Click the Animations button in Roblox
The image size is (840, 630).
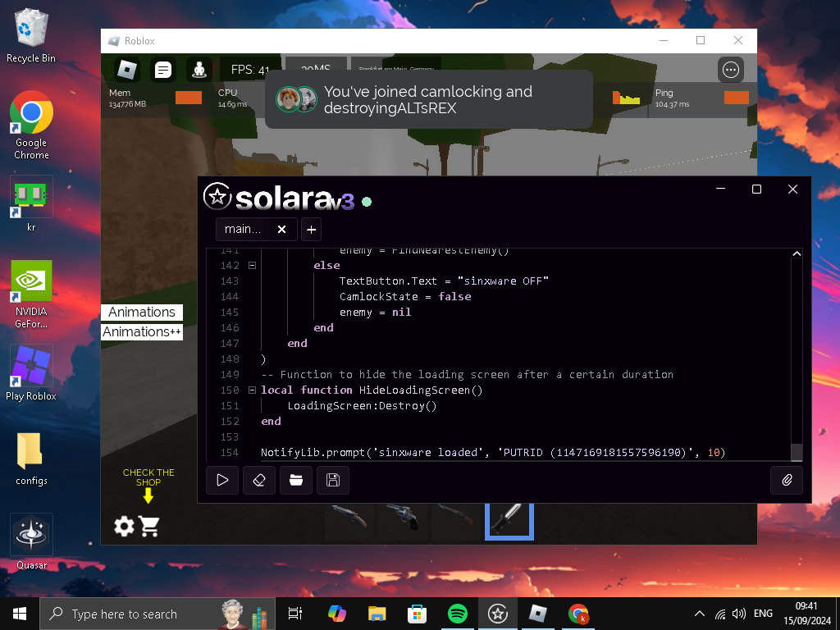(x=142, y=313)
